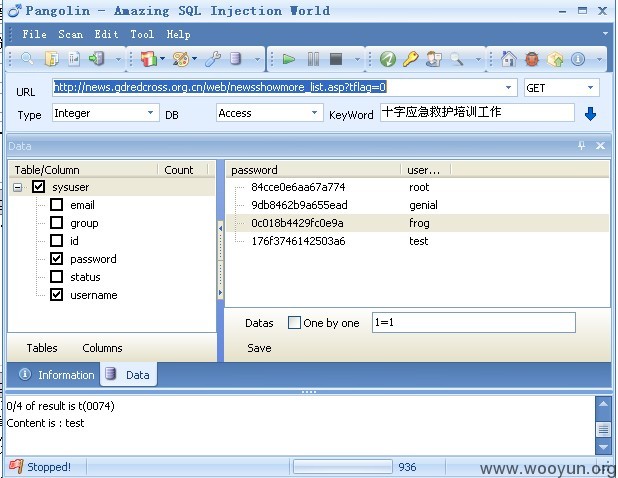
Task: Open the Scan menu
Action: 71,34
